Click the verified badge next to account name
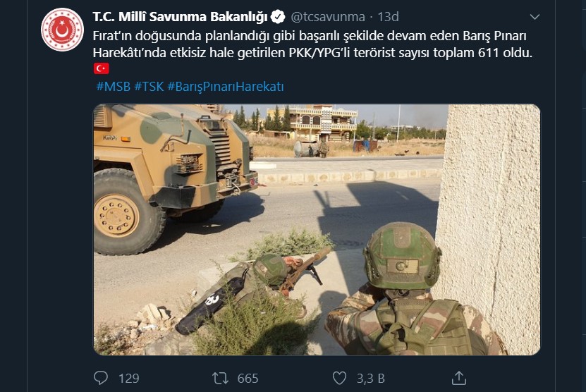Image resolution: width=586 pixels, height=392 pixels. coord(278,17)
